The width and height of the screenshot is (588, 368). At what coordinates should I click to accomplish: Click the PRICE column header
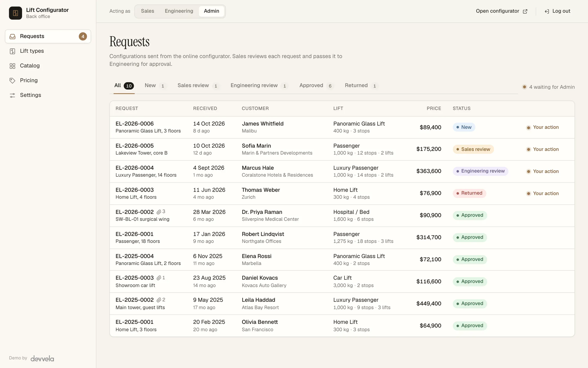pos(434,108)
